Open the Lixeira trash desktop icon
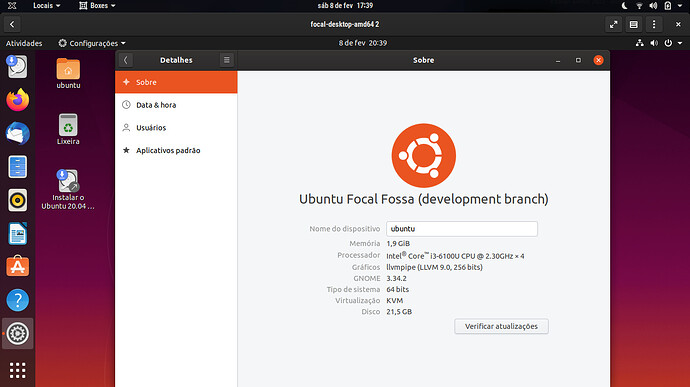Viewport: 690px width, 387px height. (x=68, y=129)
